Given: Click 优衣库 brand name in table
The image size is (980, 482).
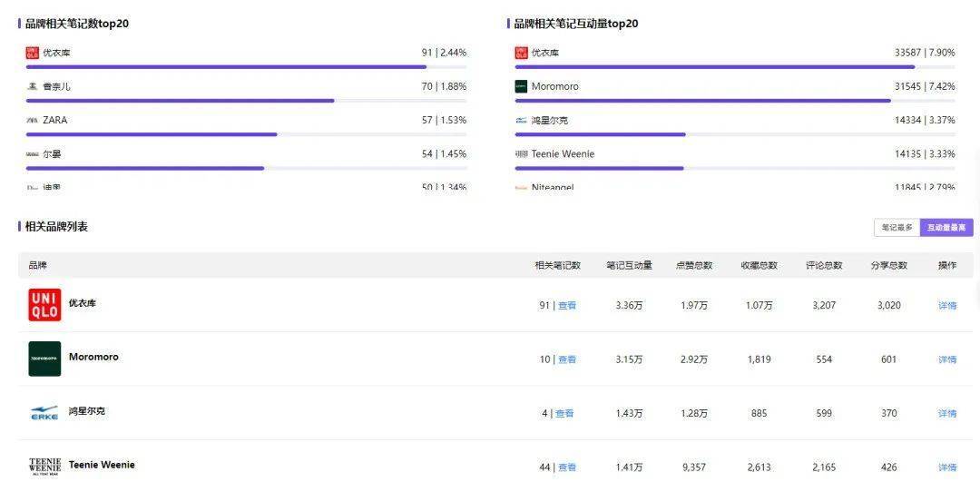Looking at the screenshot, I should [83, 303].
